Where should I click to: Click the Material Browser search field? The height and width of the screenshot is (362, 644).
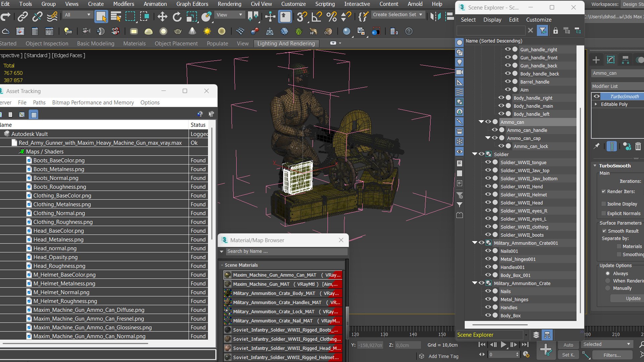pos(286,251)
